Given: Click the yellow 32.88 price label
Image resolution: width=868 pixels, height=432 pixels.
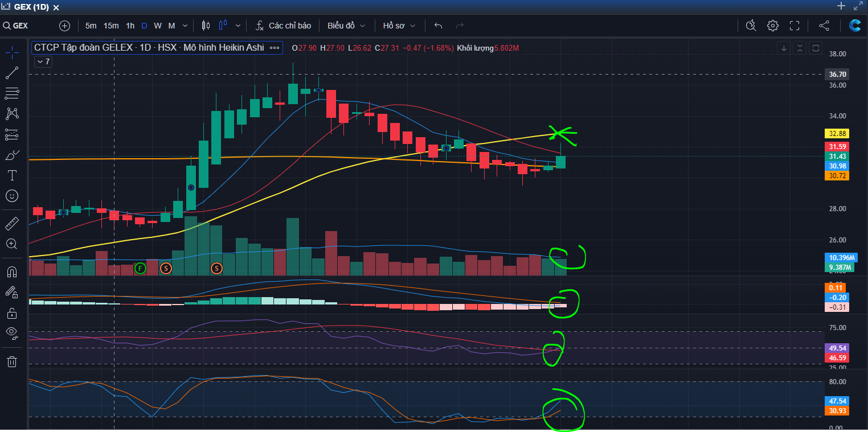Looking at the screenshot, I should point(837,133).
